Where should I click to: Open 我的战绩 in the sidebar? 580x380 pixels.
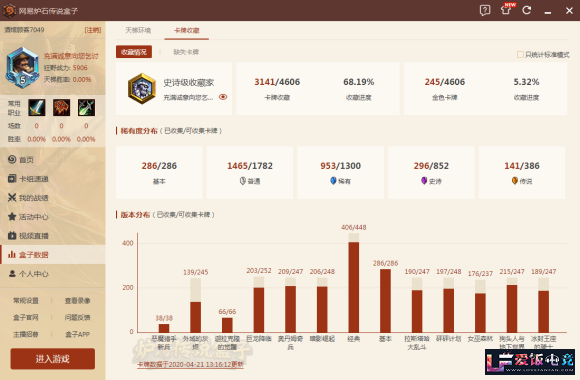click(53, 198)
